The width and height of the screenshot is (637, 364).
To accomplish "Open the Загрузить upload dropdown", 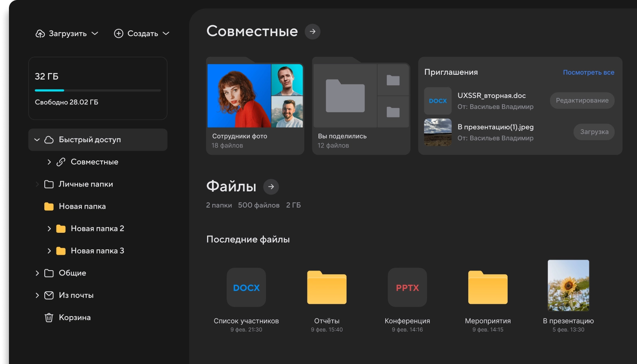I will coord(67,34).
